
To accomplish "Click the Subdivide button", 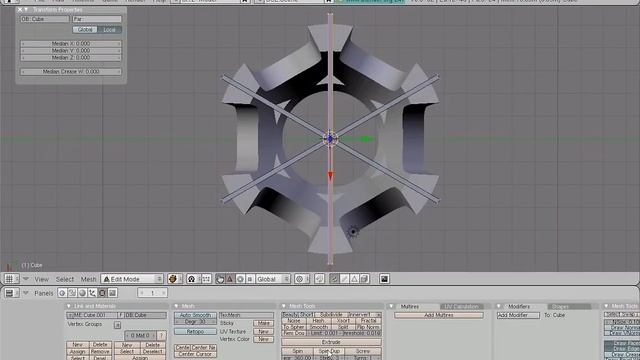I will coord(331,315).
